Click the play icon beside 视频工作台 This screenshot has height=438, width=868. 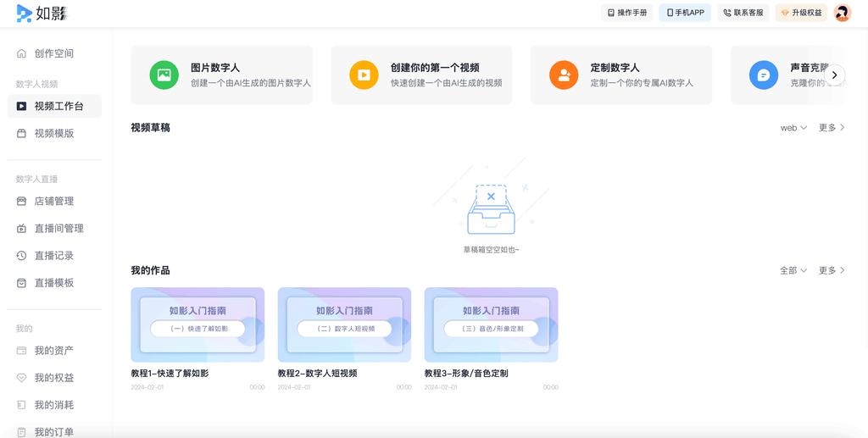(x=21, y=106)
